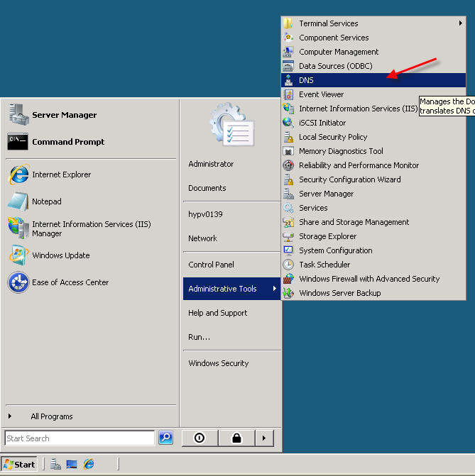Launch Command Prompt from pinned icon
Image resolution: width=475 pixels, height=476 pixels.
tap(18, 141)
